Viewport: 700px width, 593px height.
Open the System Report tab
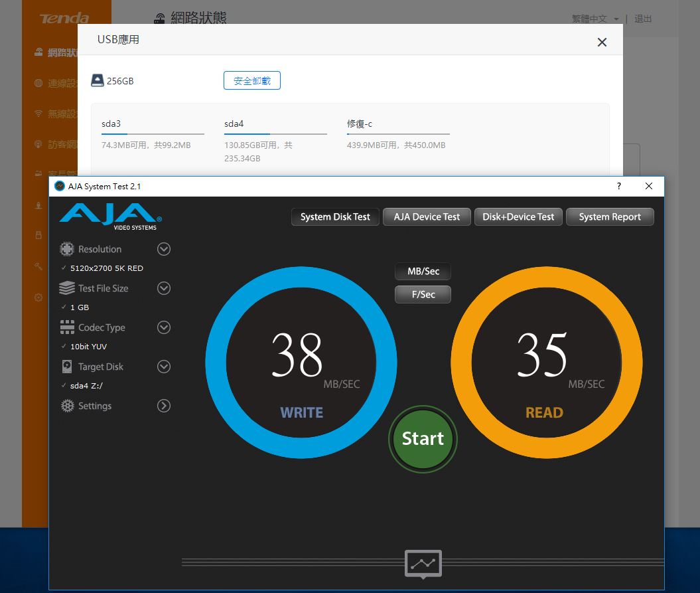point(610,216)
